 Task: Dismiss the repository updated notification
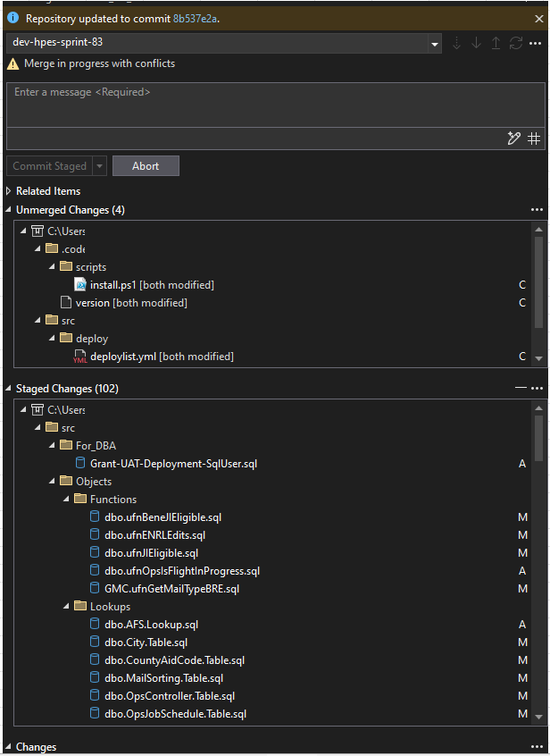click(538, 18)
